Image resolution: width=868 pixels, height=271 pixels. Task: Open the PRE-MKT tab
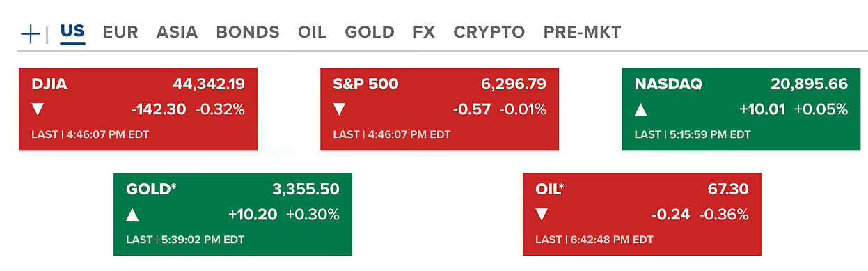[x=583, y=32]
